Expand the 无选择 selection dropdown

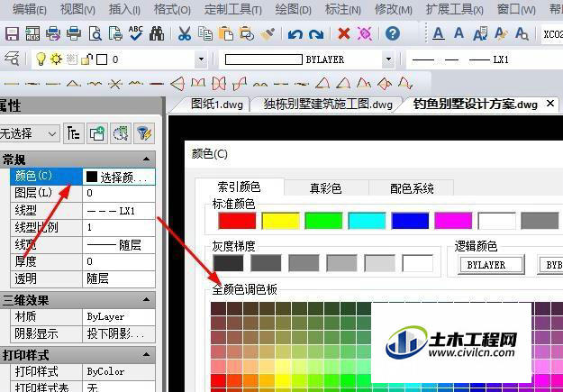(x=52, y=134)
